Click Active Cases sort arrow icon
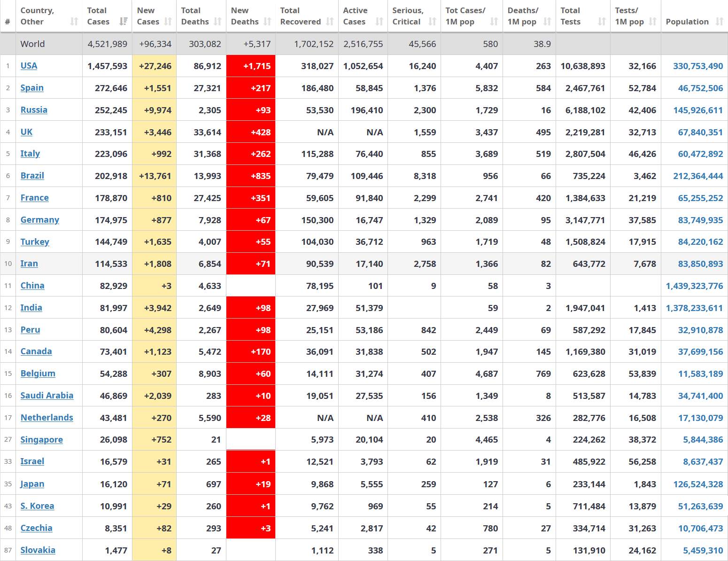 click(379, 22)
